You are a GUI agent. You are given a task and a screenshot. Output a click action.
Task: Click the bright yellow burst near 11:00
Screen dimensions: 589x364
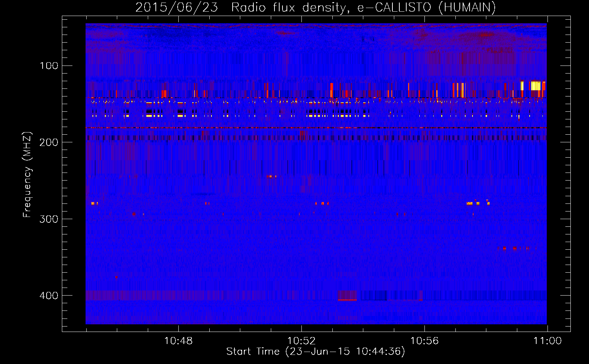(x=535, y=86)
